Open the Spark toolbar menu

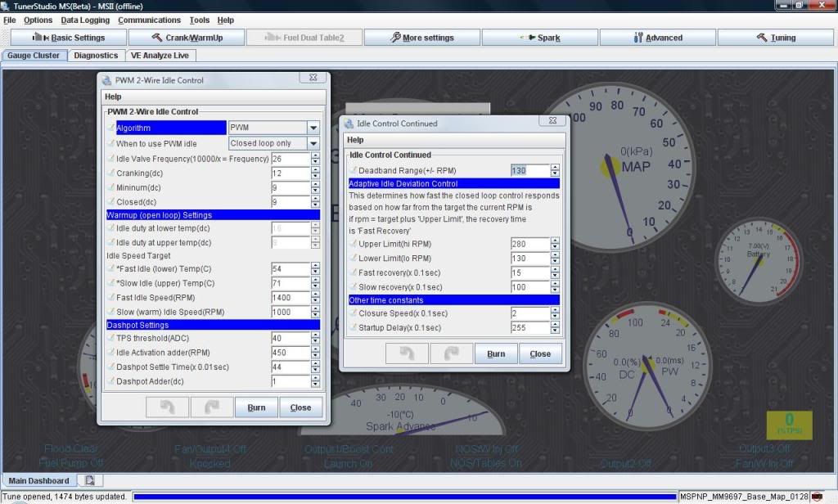point(540,38)
